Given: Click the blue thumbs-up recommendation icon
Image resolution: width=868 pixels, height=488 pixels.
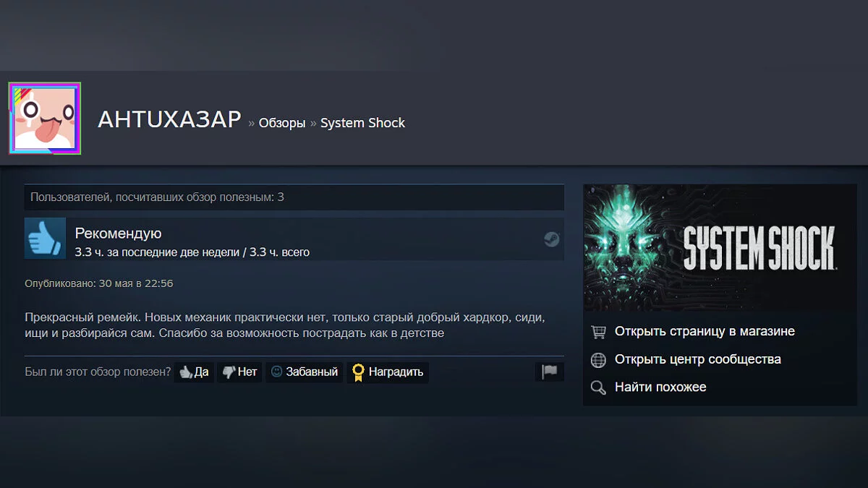Looking at the screenshot, I should click(x=45, y=238).
